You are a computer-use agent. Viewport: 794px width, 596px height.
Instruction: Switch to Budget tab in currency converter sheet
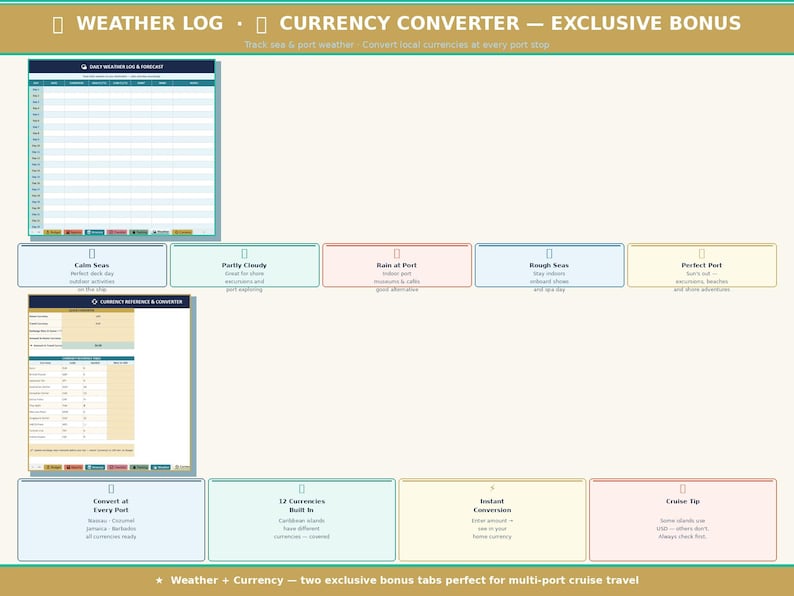[53, 467]
